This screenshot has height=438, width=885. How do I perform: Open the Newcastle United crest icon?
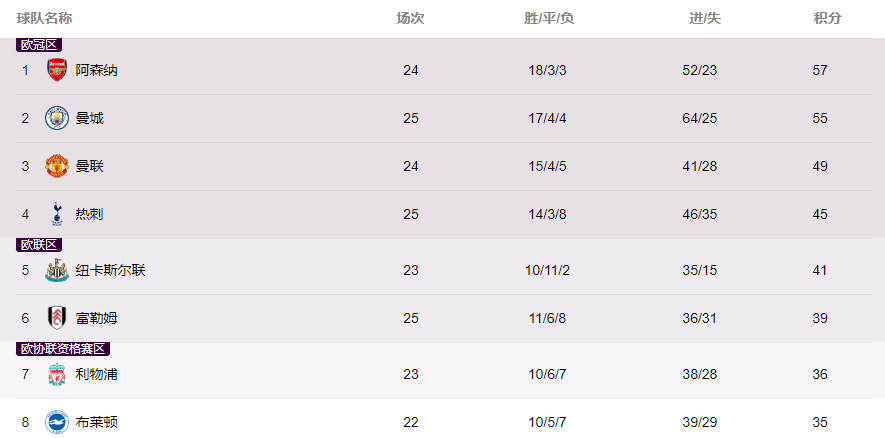pyautogui.click(x=57, y=270)
